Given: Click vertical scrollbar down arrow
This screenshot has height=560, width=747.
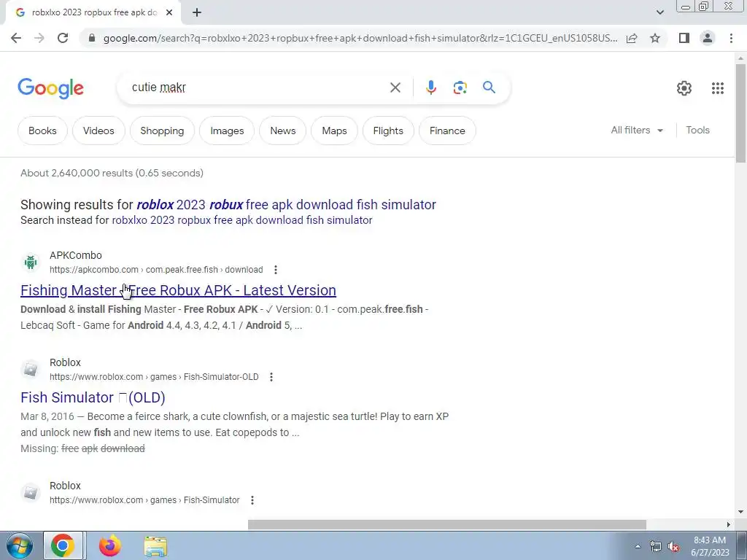Looking at the screenshot, I should tap(740, 513).
